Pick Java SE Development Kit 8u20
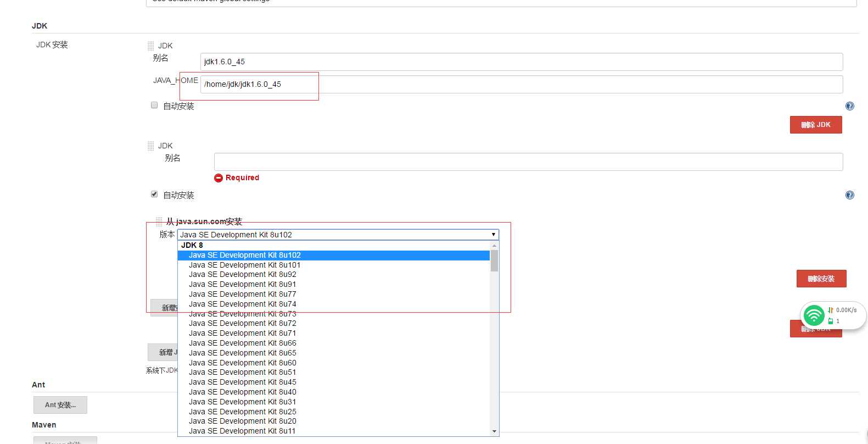This screenshot has height=444, width=868. [334, 421]
